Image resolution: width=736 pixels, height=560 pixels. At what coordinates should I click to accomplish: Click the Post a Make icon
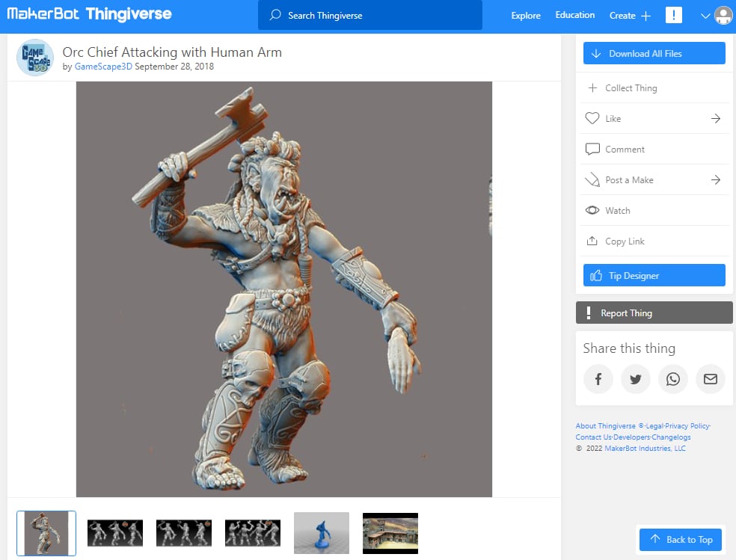592,179
